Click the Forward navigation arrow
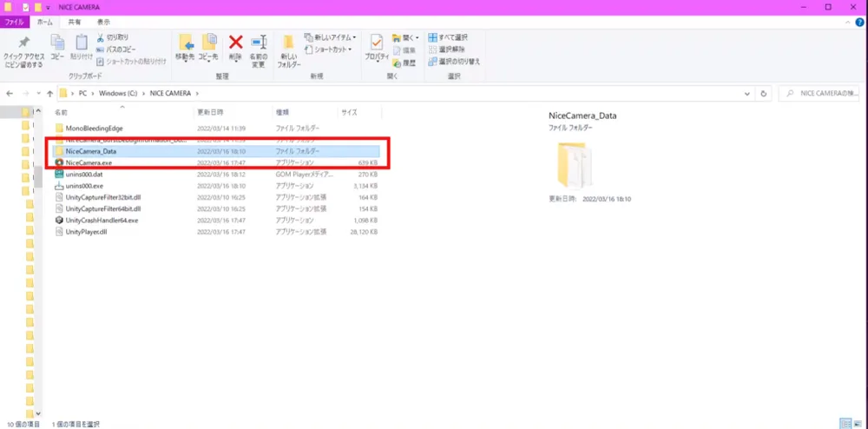The width and height of the screenshot is (868, 429). point(25,94)
